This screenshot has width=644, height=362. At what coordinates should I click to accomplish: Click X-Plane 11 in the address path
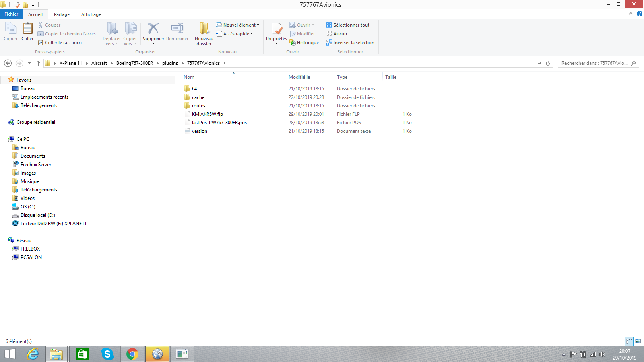click(x=71, y=63)
